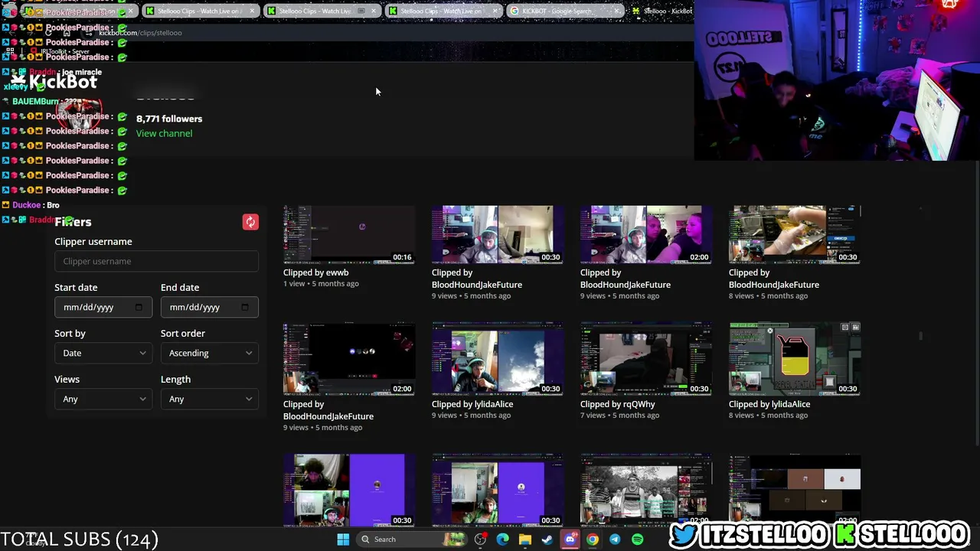Click the Start date mm/dd/yyyy field
The height and width of the screenshot is (551, 980).
tap(103, 307)
